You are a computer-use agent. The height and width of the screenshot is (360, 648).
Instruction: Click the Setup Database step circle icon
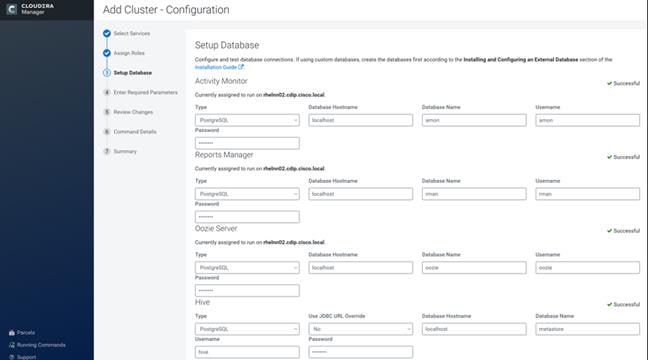click(107, 73)
